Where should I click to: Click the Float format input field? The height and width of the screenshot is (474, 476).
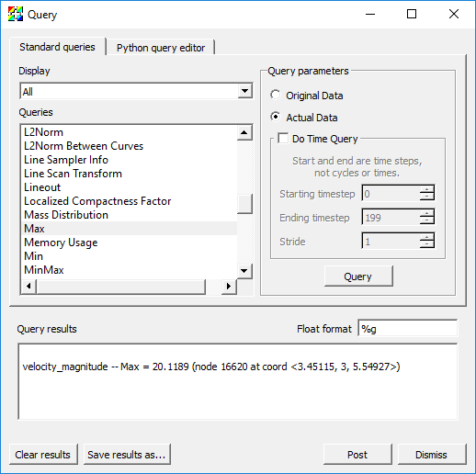coord(408,329)
